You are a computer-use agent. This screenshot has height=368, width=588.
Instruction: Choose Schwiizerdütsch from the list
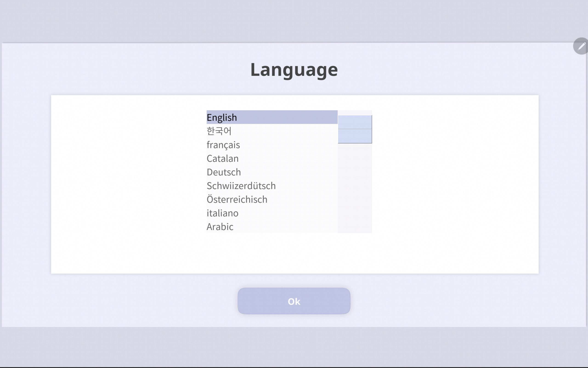coord(241,186)
